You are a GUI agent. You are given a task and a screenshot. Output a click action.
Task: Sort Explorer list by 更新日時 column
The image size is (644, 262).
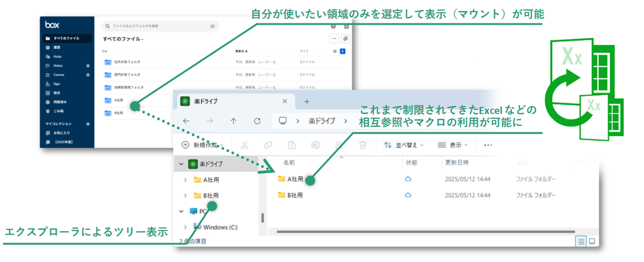click(x=457, y=162)
